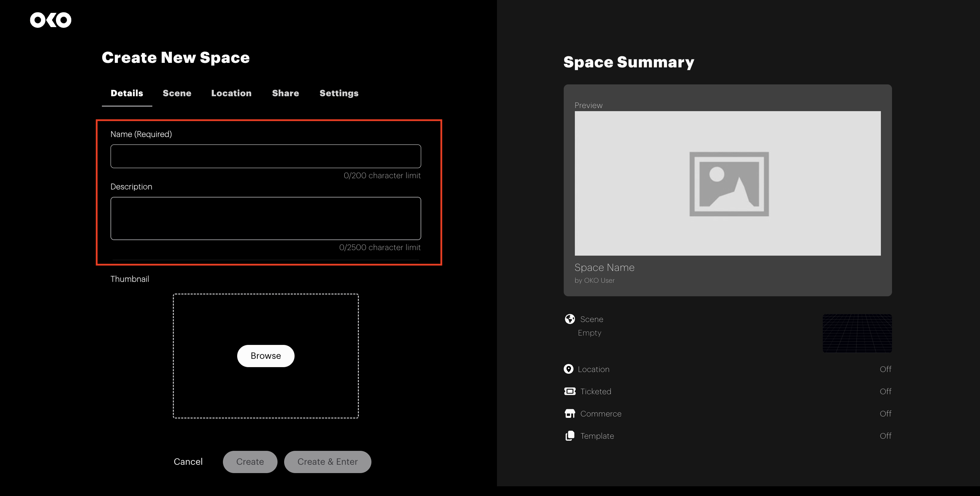
Task: Enable the Ticketed option
Action: coord(886,391)
